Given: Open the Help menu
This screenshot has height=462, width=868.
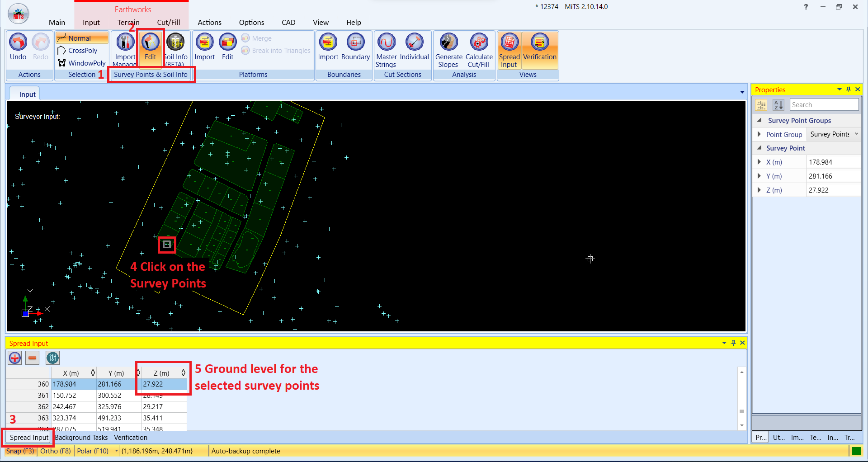Looking at the screenshot, I should point(354,22).
